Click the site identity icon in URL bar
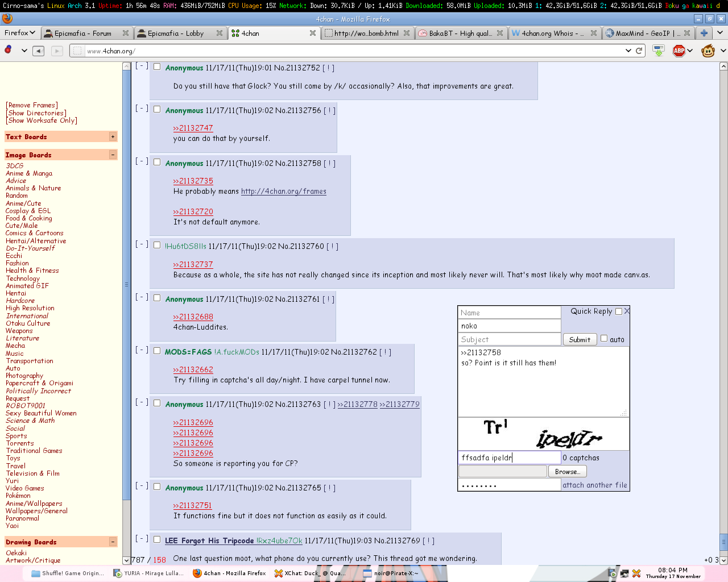 click(78, 51)
